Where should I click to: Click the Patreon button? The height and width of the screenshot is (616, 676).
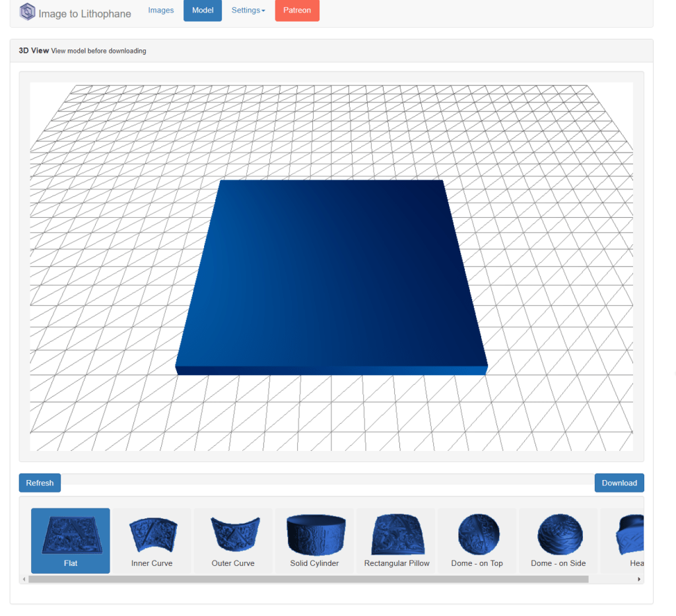(x=297, y=11)
